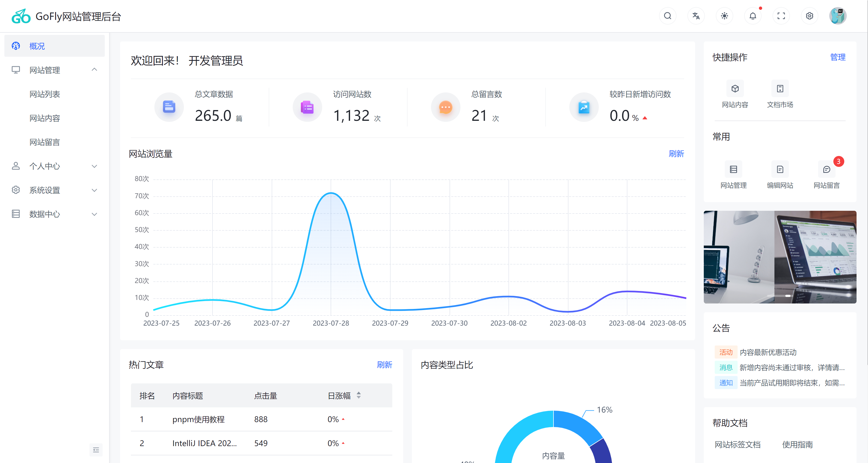Expand the 数据中心 menu
Viewport: 868px width, 463px height.
[x=94, y=214]
